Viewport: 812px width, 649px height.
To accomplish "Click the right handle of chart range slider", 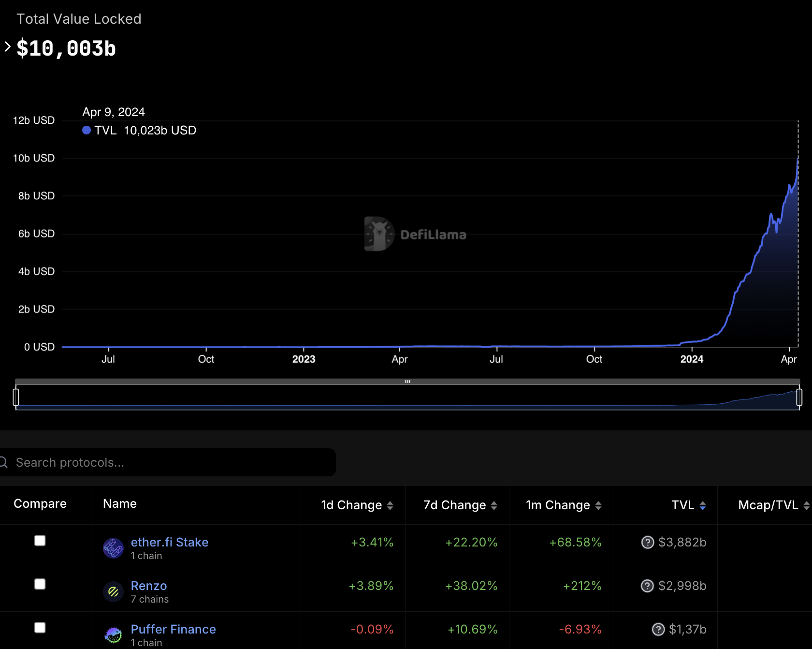I will (799, 397).
